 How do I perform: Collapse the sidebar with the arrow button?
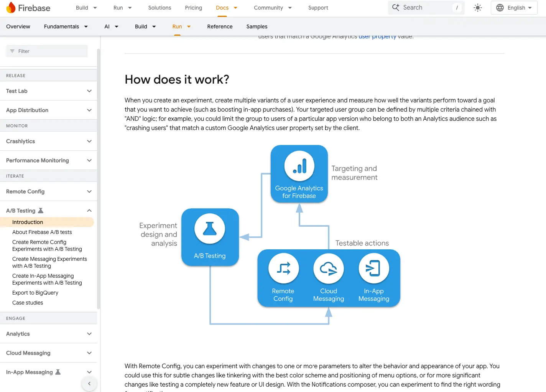[89, 384]
